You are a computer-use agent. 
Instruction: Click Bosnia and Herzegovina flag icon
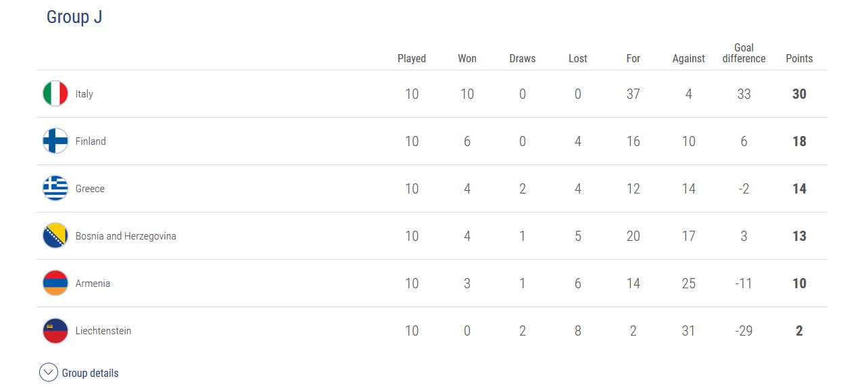tap(55, 236)
